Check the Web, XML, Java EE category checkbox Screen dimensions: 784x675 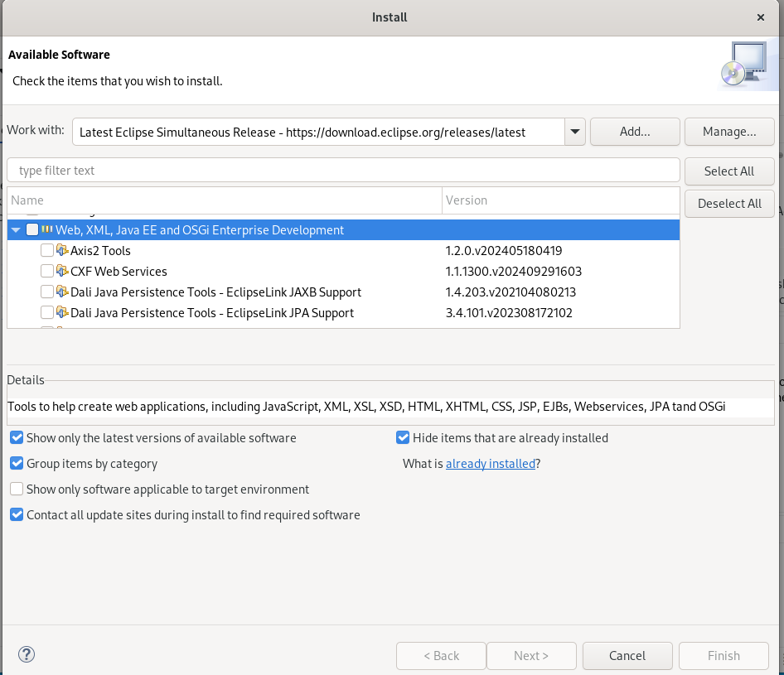[x=32, y=229]
